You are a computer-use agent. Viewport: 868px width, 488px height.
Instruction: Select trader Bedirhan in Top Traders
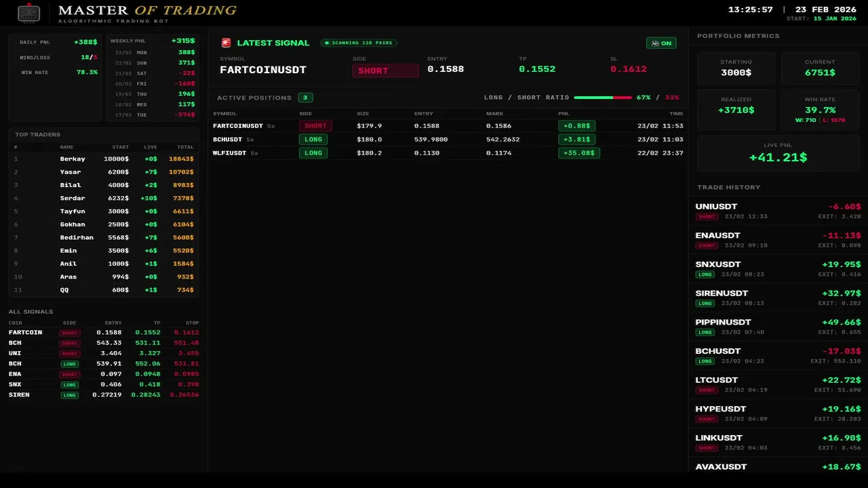(x=104, y=238)
